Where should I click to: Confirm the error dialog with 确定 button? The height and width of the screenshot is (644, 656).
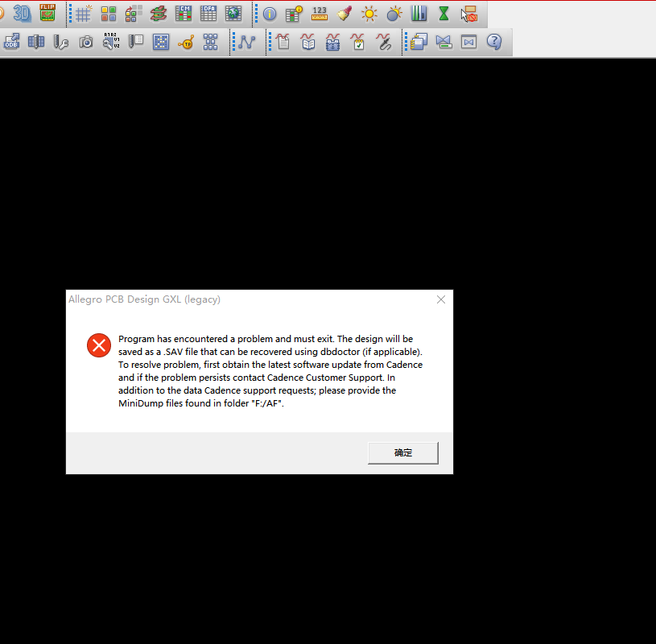coord(403,452)
